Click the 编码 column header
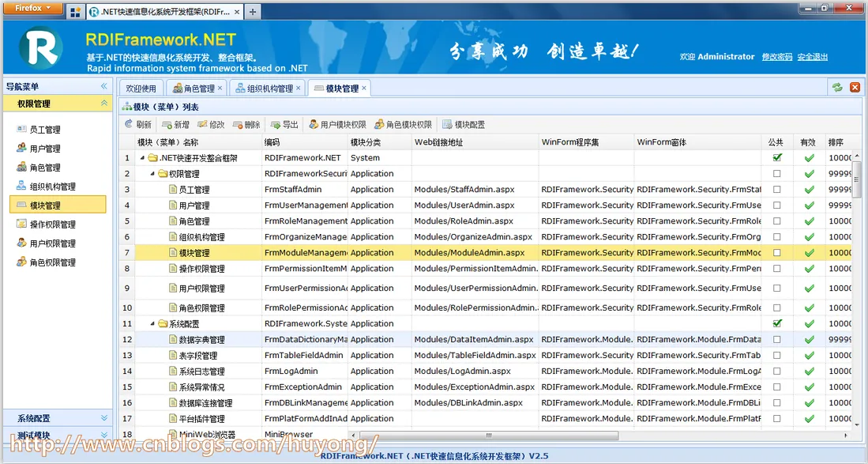The width and height of the screenshot is (868, 464). pos(305,142)
